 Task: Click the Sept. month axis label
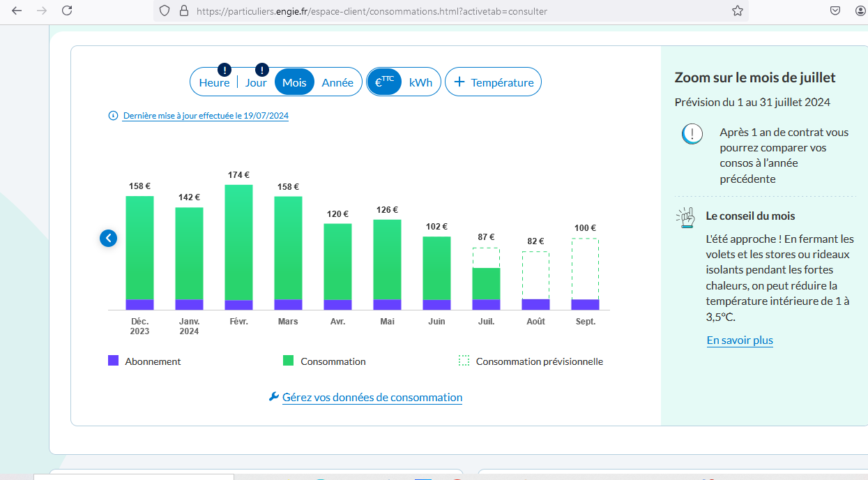pyautogui.click(x=586, y=322)
